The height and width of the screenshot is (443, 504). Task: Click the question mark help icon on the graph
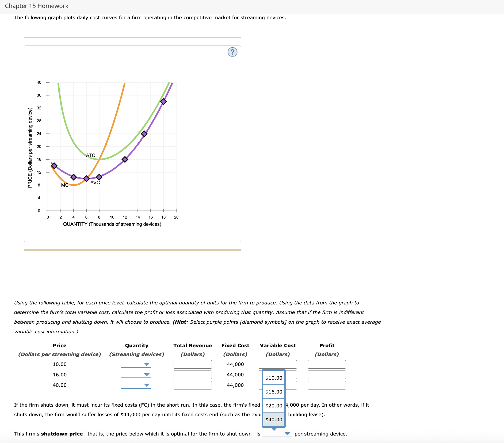(232, 52)
